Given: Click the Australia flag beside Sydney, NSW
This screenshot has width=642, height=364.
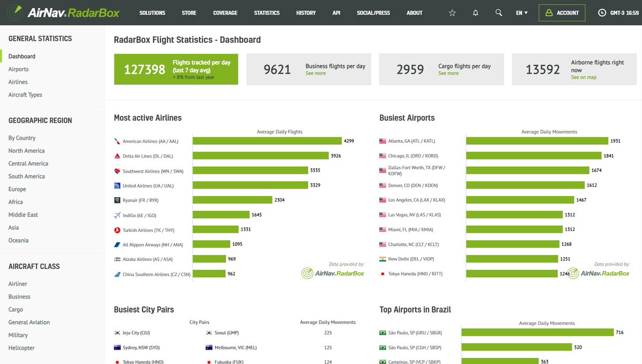Looking at the screenshot, I should click(117, 347).
